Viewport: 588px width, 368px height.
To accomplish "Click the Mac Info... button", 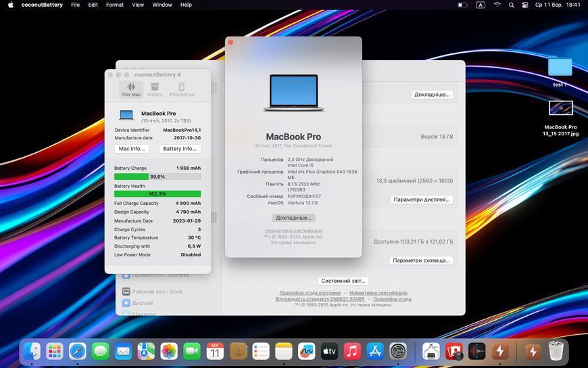I will pos(132,149).
